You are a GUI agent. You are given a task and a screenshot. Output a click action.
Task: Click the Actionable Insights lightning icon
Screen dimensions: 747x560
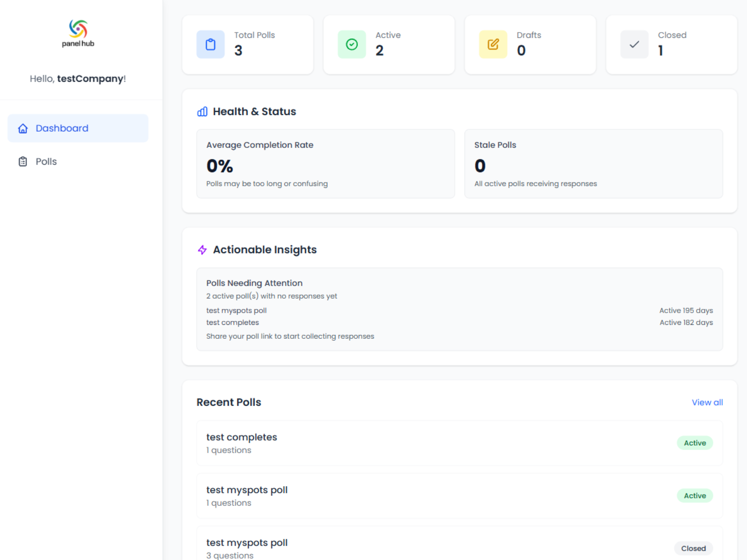(x=202, y=250)
